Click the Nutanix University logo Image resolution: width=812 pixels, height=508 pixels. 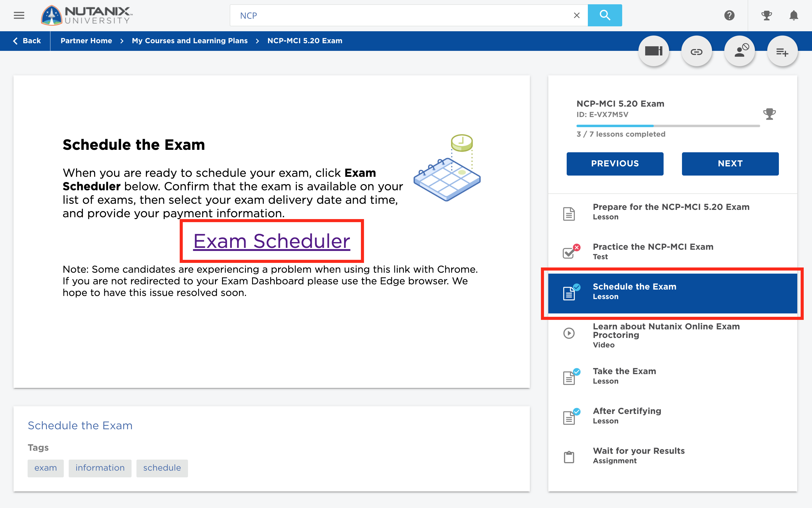point(87,15)
